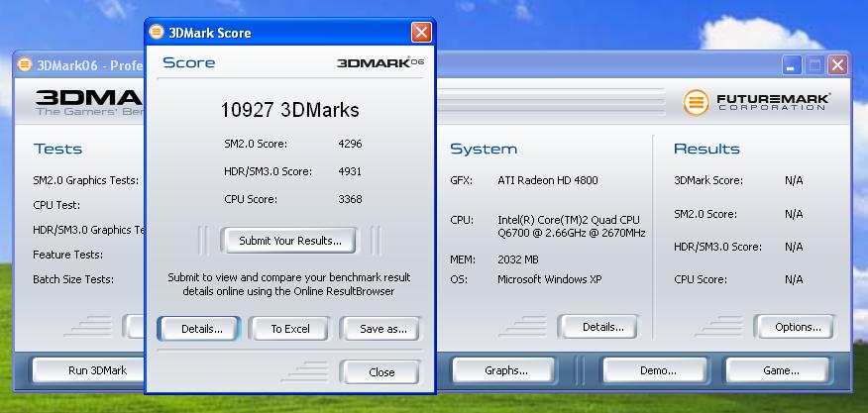Click SM2.0 Graphics Tests label
This screenshot has height=413, width=868.
[x=86, y=180]
